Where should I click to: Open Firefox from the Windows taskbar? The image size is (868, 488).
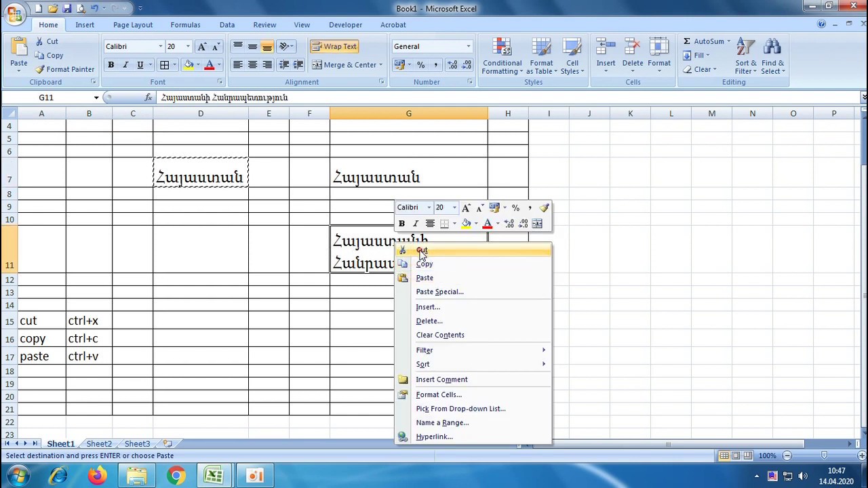97,476
